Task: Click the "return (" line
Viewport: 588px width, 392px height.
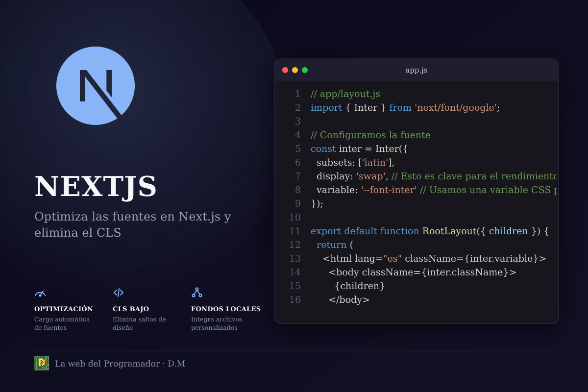Action: point(335,245)
